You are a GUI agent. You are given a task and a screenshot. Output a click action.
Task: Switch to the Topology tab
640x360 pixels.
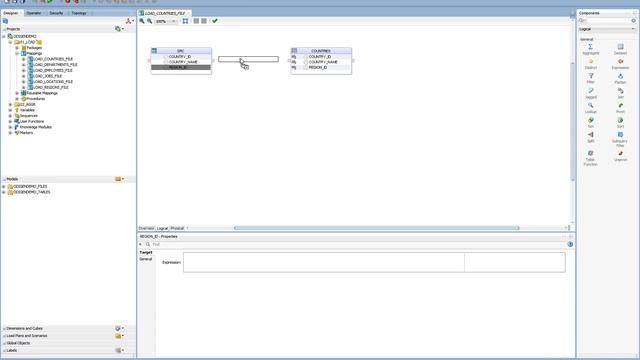coord(79,13)
